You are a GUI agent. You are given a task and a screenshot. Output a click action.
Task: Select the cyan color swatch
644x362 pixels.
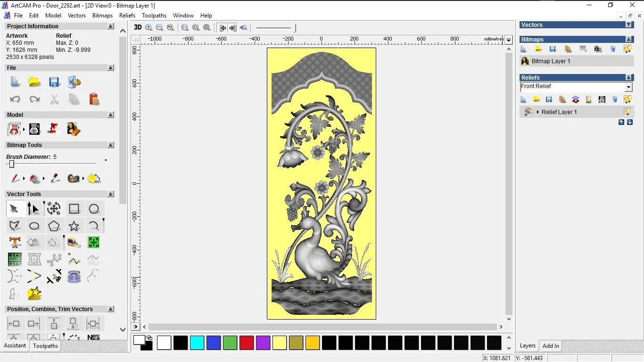pyautogui.click(x=197, y=343)
